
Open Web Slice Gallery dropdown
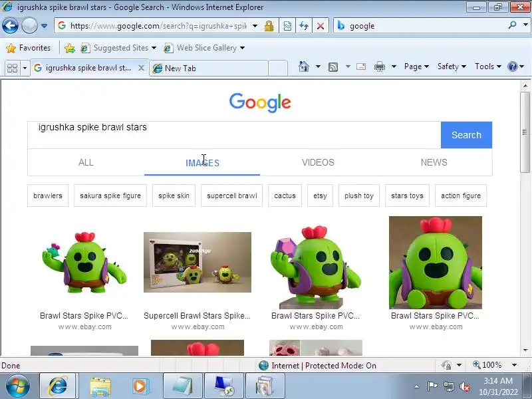pyautogui.click(x=204, y=48)
